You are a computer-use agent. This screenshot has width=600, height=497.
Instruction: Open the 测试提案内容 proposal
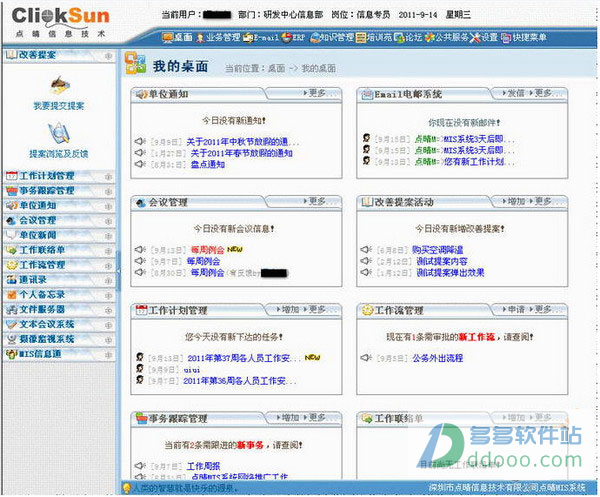pyautogui.click(x=442, y=262)
